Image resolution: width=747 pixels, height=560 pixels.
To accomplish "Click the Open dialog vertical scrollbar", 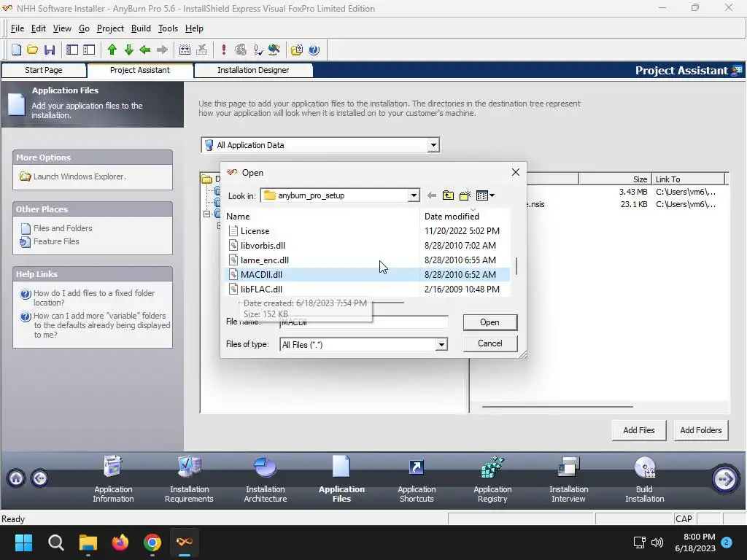I will [x=516, y=266].
